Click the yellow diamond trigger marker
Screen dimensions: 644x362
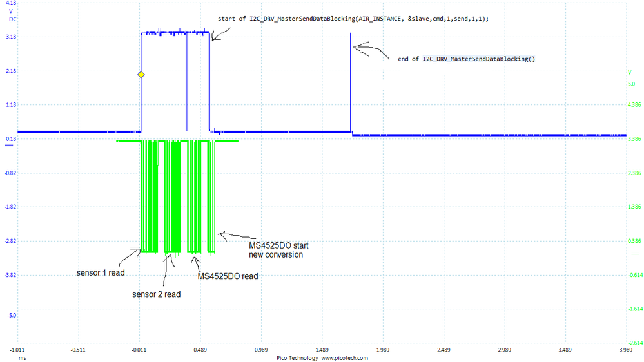[141, 75]
